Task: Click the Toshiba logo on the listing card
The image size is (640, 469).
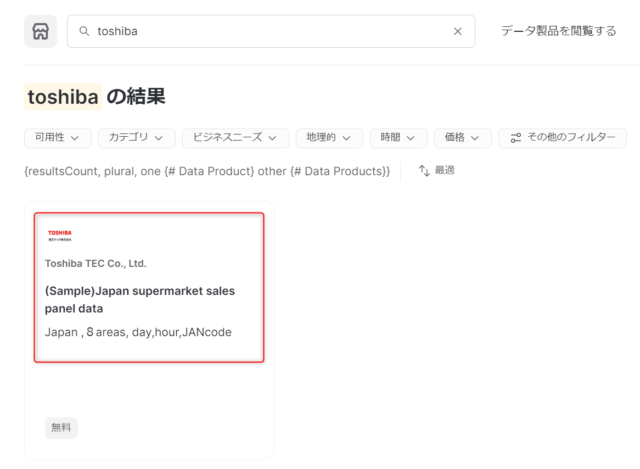Action: pos(60,236)
